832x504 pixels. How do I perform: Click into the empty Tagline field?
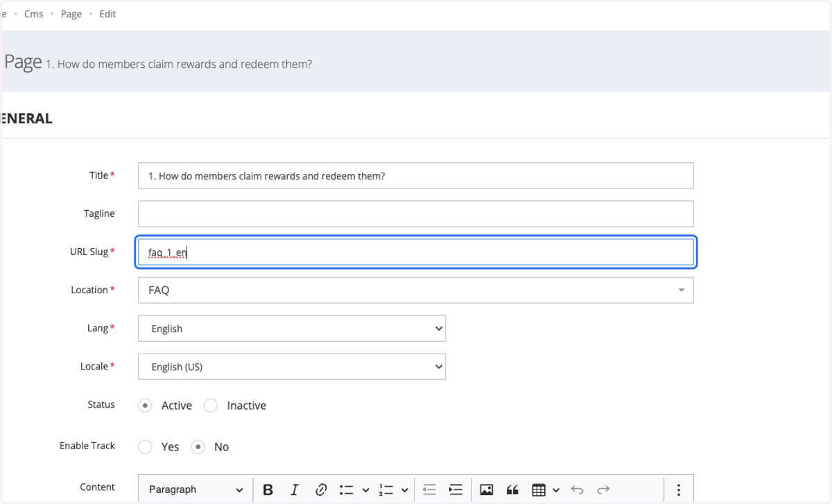point(416,214)
